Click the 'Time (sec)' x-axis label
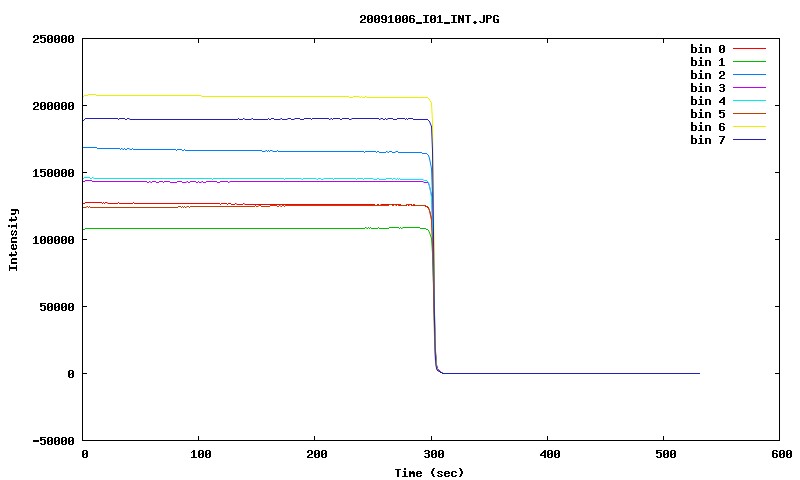This screenshot has width=800, height=480. click(429, 473)
